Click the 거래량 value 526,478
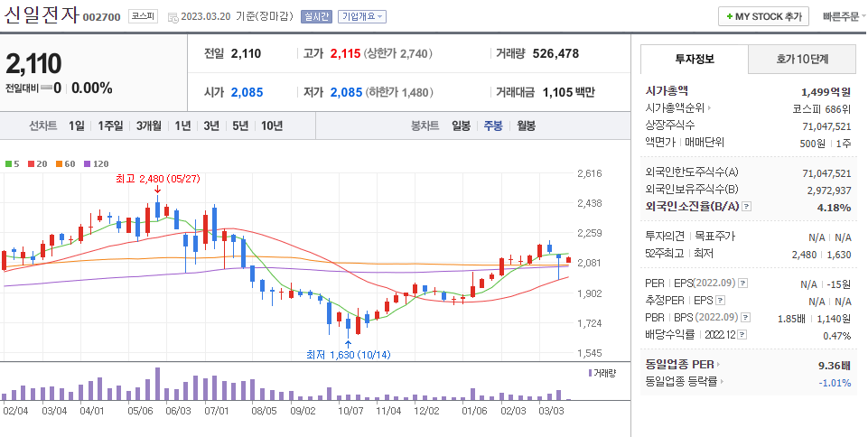This screenshot has height=437, width=868. pyautogui.click(x=555, y=53)
